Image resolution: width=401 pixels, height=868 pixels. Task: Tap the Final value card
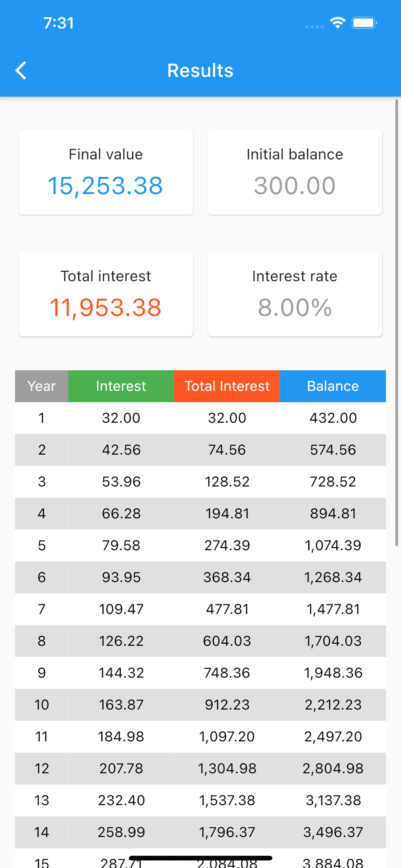click(106, 173)
